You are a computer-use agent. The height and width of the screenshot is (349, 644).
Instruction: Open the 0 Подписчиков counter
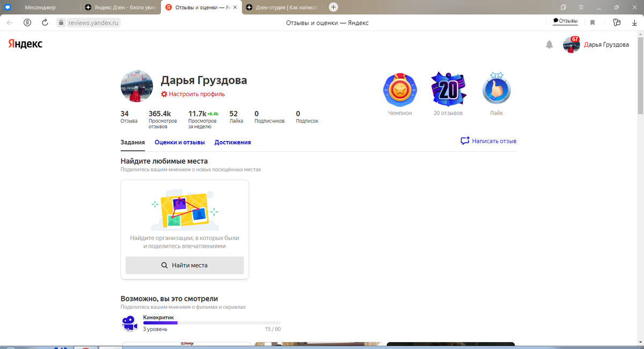269,117
